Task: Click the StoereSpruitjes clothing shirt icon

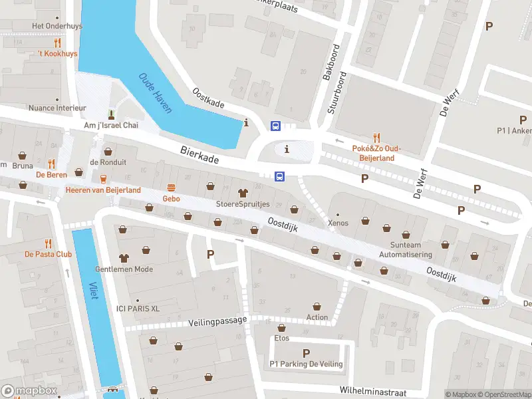Action: click(x=243, y=193)
